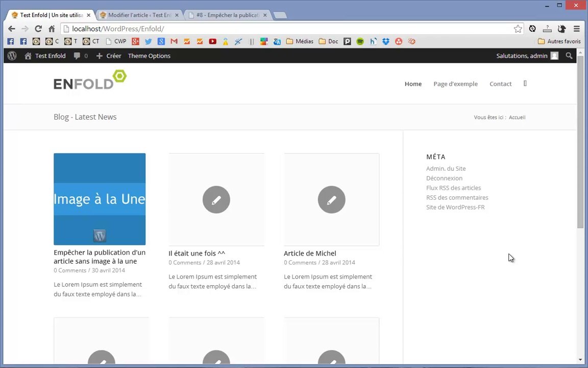Screen dimensions: 588x368
Task: Click the browser back arrow
Action: click(12, 29)
